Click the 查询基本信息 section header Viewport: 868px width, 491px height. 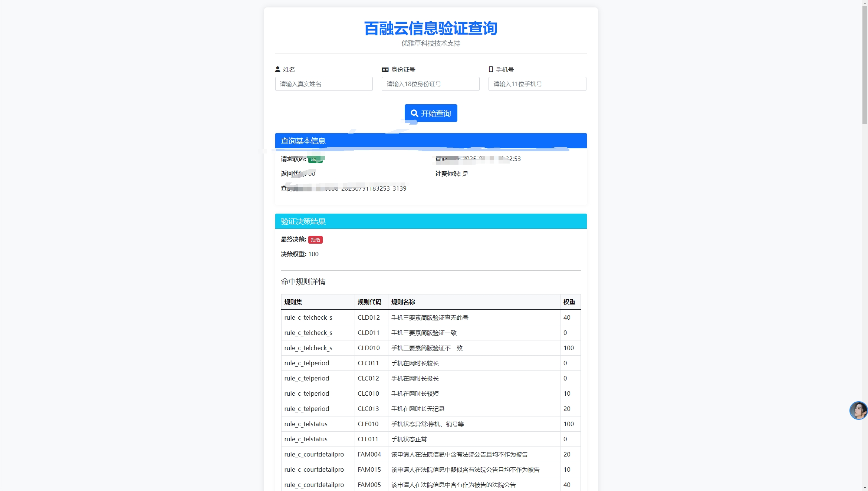click(430, 141)
